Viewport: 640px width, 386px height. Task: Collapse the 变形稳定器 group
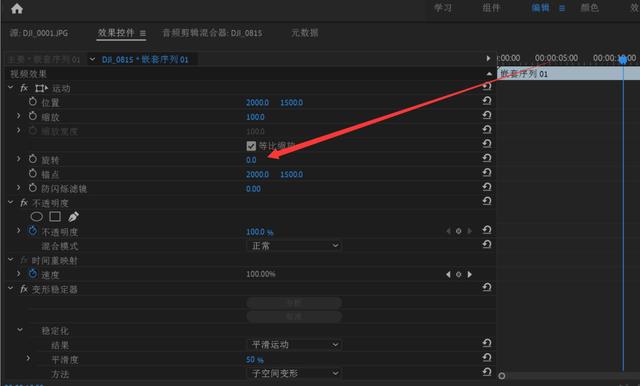[11, 288]
